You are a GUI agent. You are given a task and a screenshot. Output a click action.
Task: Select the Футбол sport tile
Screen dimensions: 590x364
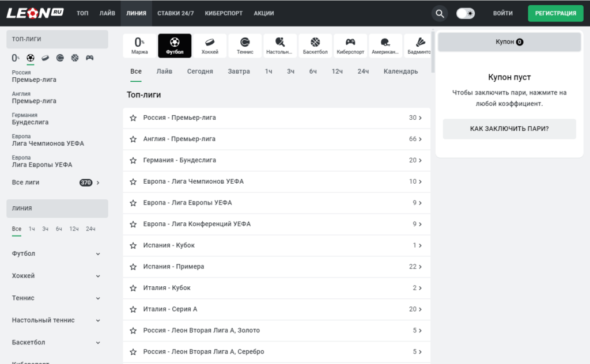tap(175, 46)
